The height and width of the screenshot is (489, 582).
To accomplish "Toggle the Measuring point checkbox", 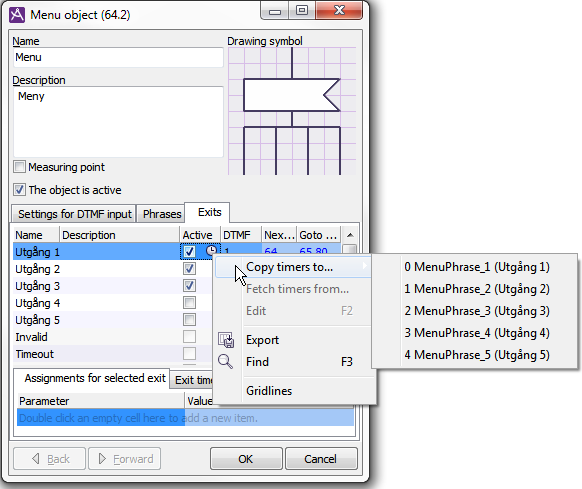I will pos(19,167).
